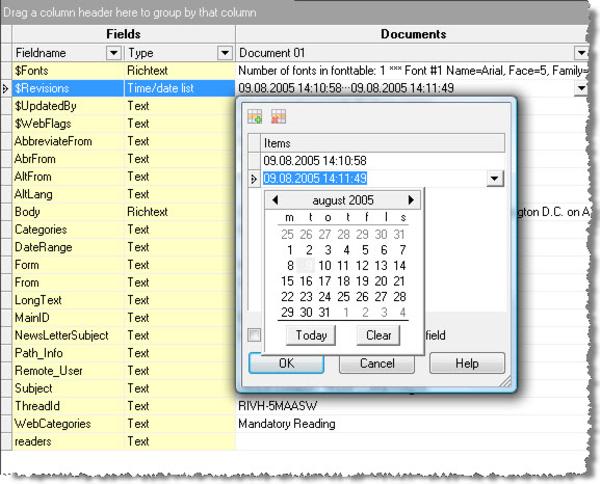Click the Fields band header

pos(124,34)
